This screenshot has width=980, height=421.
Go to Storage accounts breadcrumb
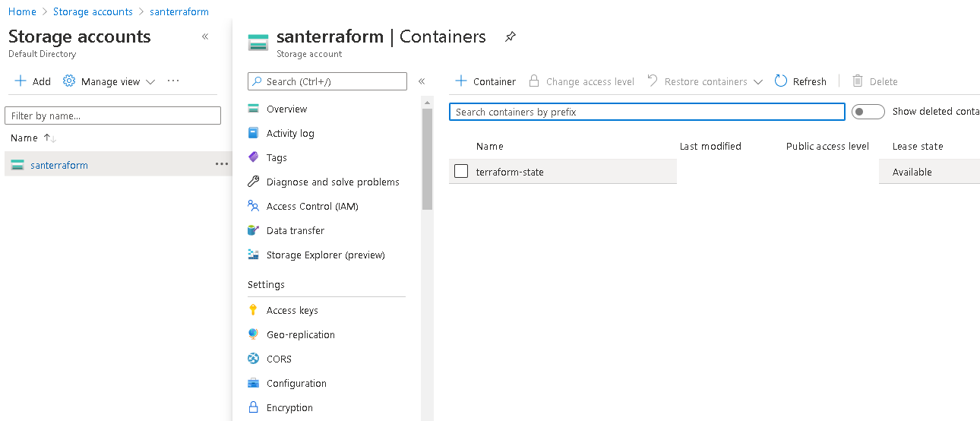93,11
